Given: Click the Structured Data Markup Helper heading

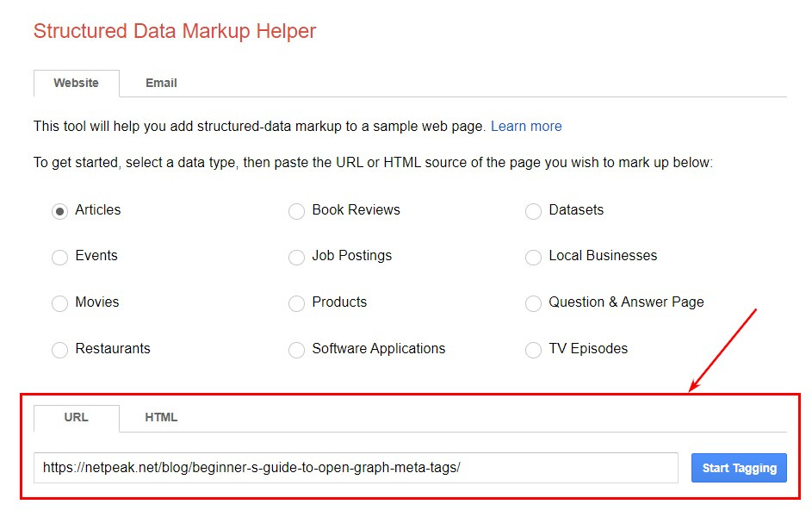Looking at the screenshot, I should (175, 31).
